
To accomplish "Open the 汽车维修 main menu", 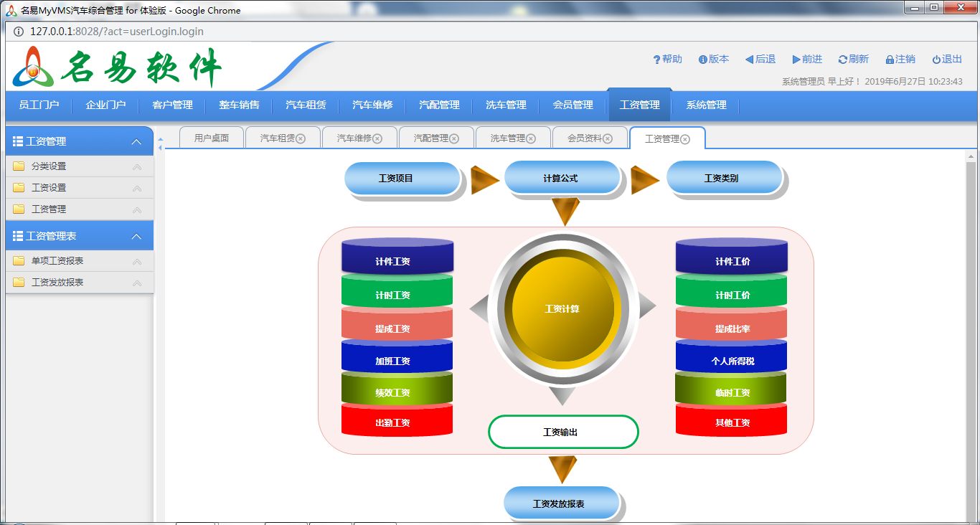I will coord(372,105).
